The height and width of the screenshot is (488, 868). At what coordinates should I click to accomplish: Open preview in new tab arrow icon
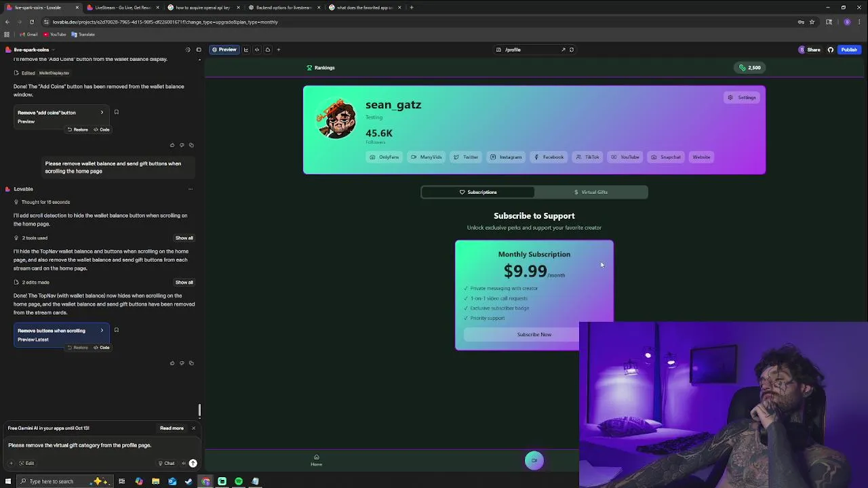563,49
